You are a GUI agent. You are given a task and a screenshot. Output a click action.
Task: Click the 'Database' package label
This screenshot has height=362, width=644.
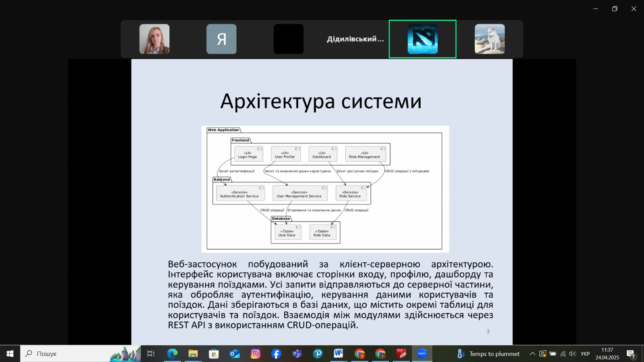tap(281, 218)
